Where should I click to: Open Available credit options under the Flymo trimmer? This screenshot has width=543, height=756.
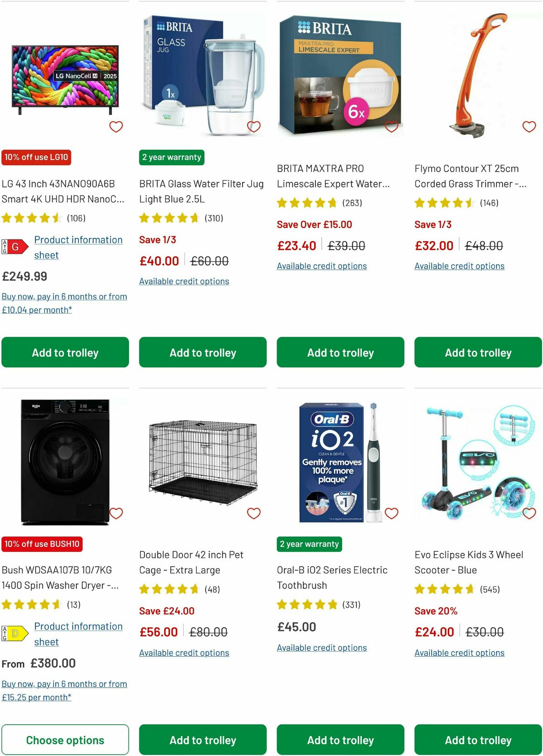pos(459,266)
